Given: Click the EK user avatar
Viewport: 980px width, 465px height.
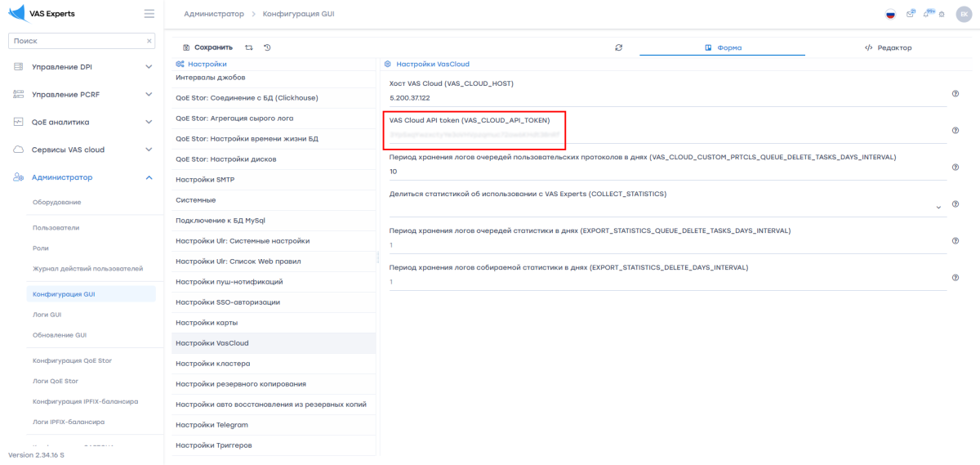Looking at the screenshot, I should (963, 14).
